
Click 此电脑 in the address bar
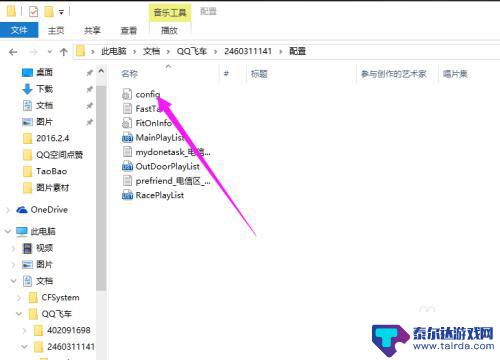[114, 51]
